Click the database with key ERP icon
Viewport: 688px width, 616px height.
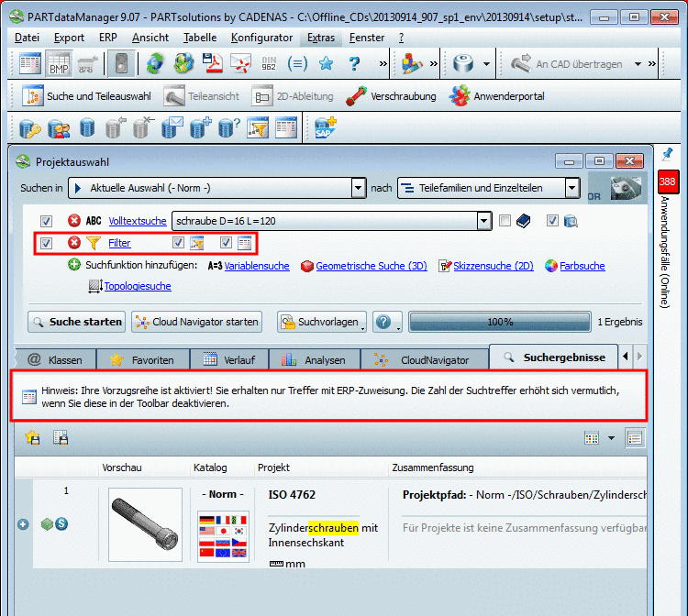point(30,128)
